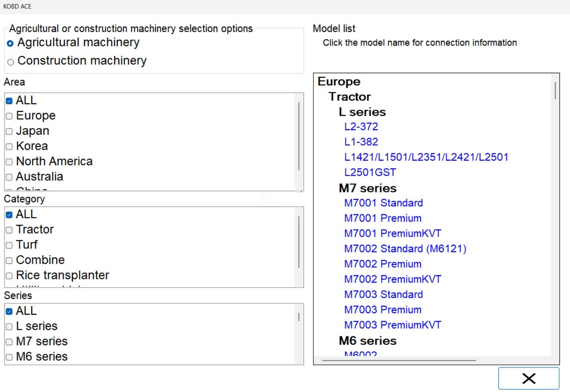Select the M7003 Premium model link
Screen dimensions: 570x392
pos(383,309)
